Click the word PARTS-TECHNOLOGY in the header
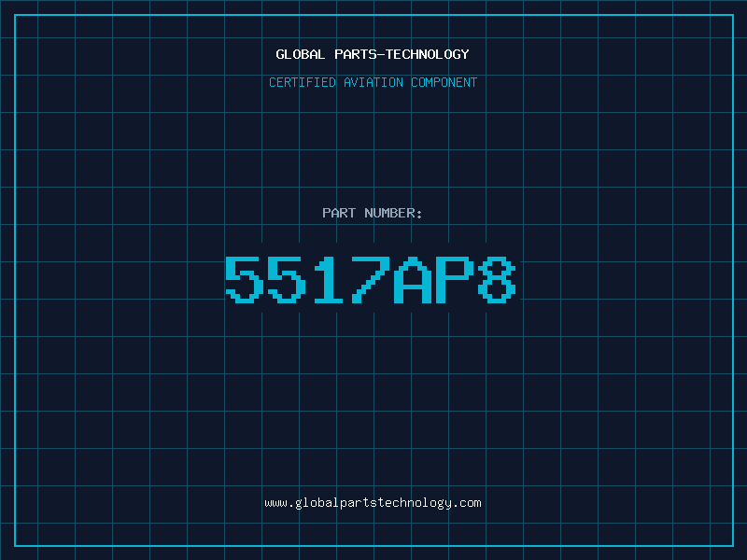The image size is (747, 560). [402, 54]
